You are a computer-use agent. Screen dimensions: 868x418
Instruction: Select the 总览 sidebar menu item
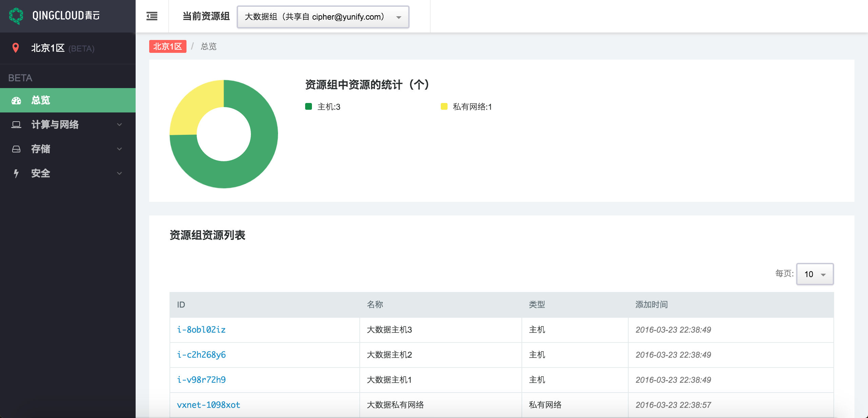coord(41,100)
